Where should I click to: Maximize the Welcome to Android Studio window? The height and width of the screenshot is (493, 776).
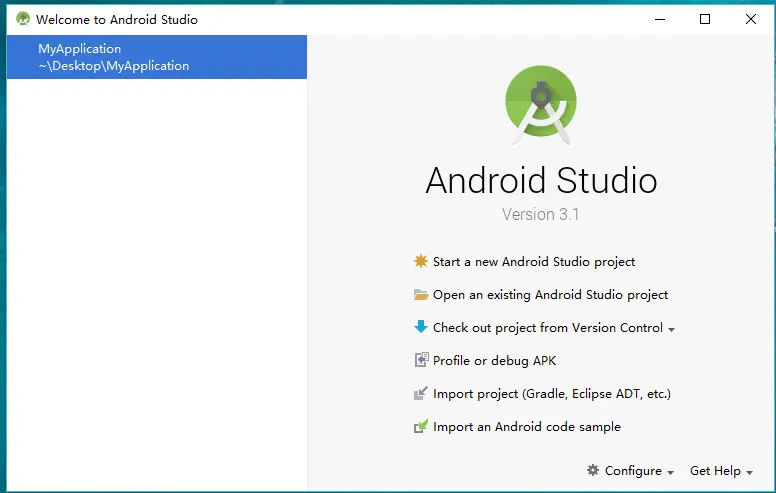[x=705, y=19]
